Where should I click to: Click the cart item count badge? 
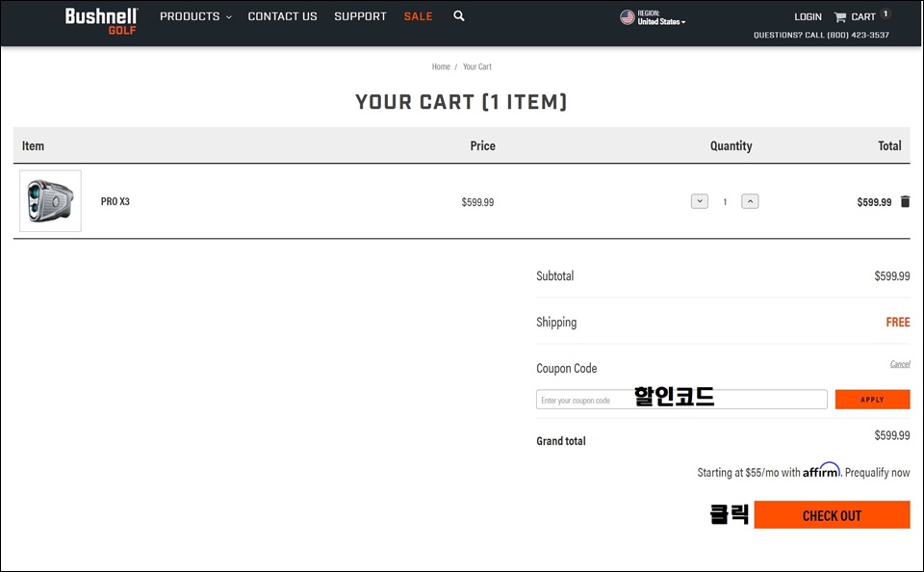[x=885, y=13]
